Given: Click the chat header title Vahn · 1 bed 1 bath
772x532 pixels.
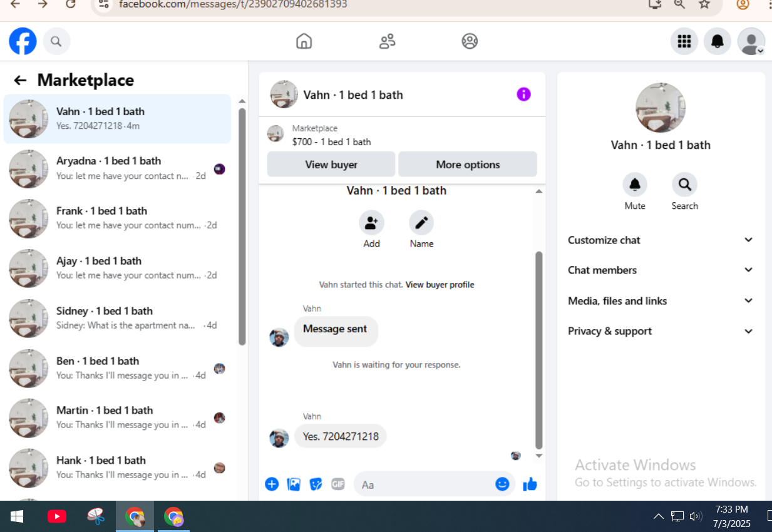Looking at the screenshot, I should (353, 95).
